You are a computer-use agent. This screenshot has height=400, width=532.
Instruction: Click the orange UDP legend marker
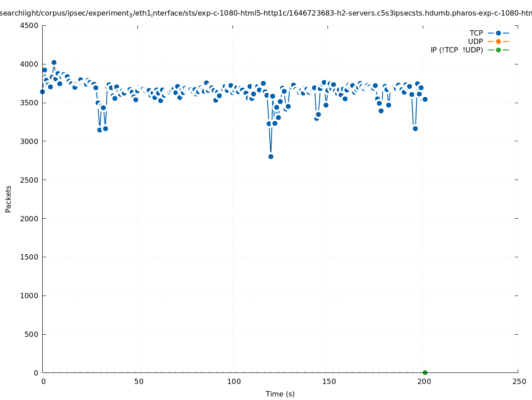pyautogui.click(x=498, y=41)
